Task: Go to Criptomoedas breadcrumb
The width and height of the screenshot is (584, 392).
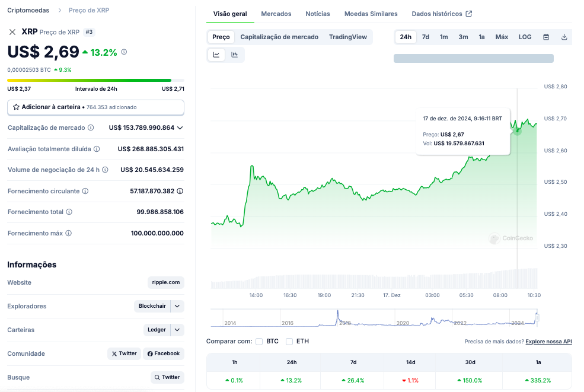Action: (x=28, y=11)
